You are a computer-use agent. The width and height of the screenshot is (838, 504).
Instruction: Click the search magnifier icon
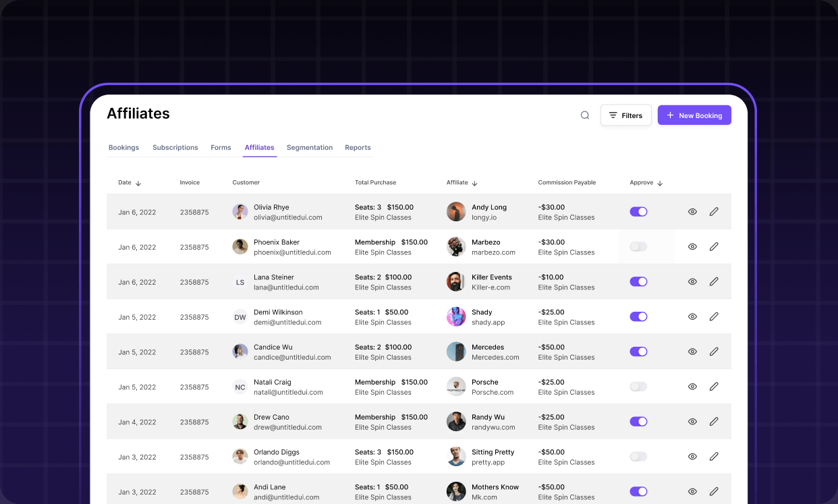pos(585,115)
